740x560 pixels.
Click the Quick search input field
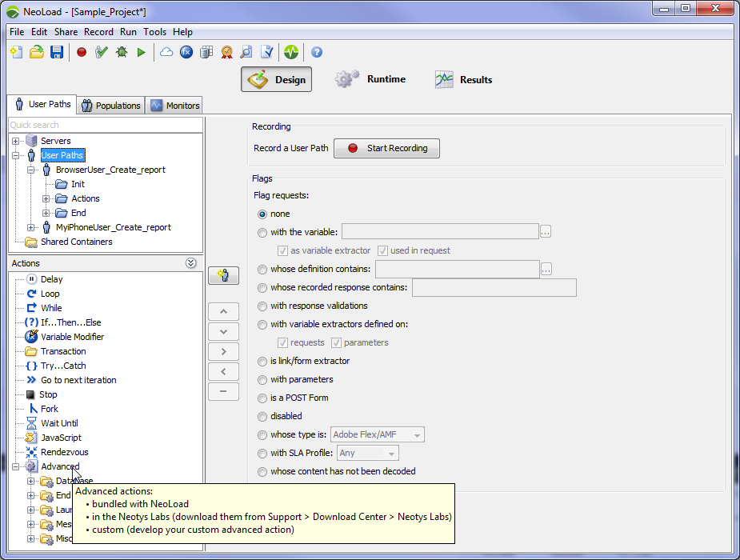(x=104, y=125)
